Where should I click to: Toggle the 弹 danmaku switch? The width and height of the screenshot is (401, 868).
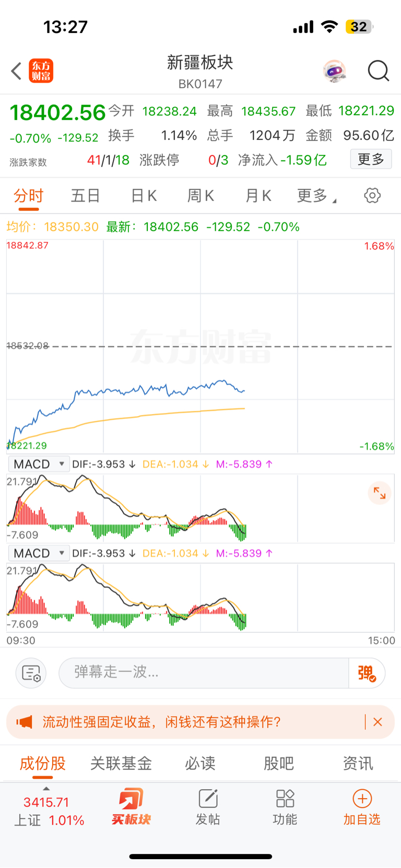[x=367, y=673]
